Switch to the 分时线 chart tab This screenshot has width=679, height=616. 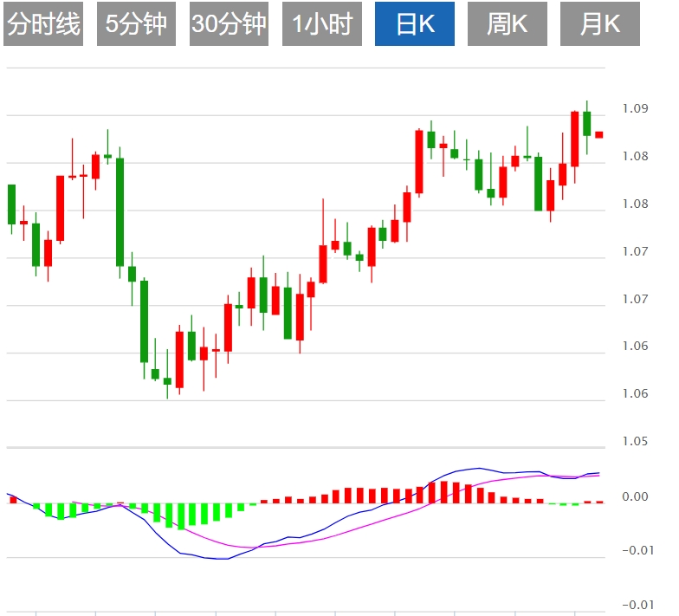[43, 23]
